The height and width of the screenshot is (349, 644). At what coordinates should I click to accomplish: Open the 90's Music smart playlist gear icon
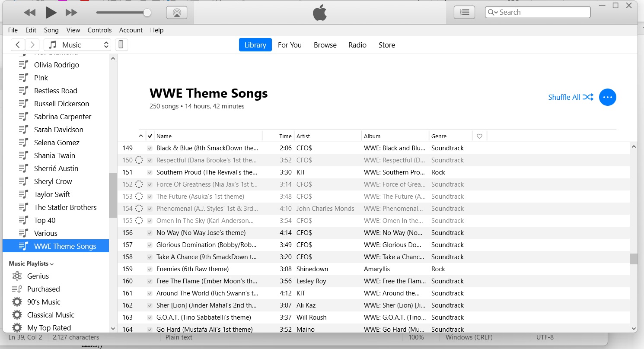click(17, 302)
